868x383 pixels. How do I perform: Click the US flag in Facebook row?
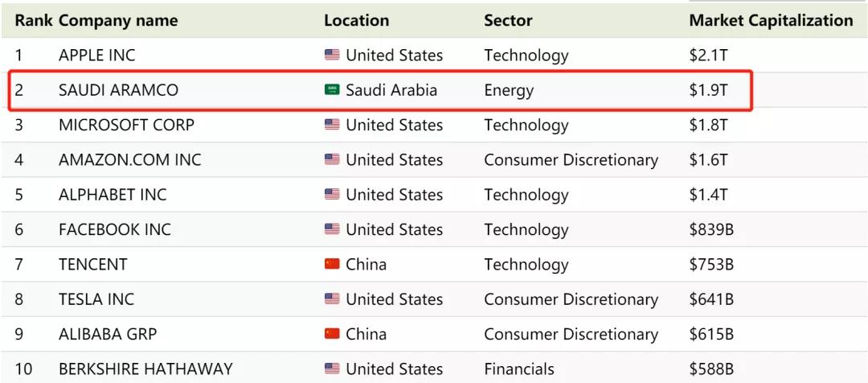click(x=332, y=229)
